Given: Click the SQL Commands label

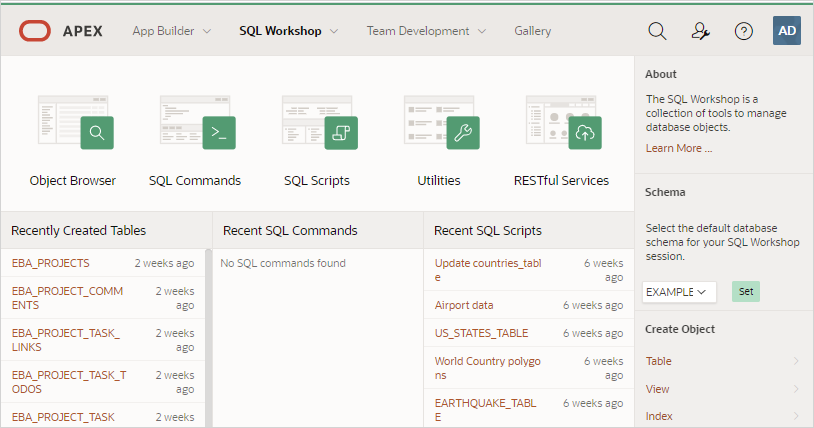Looking at the screenshot, I should click(195, 180).
